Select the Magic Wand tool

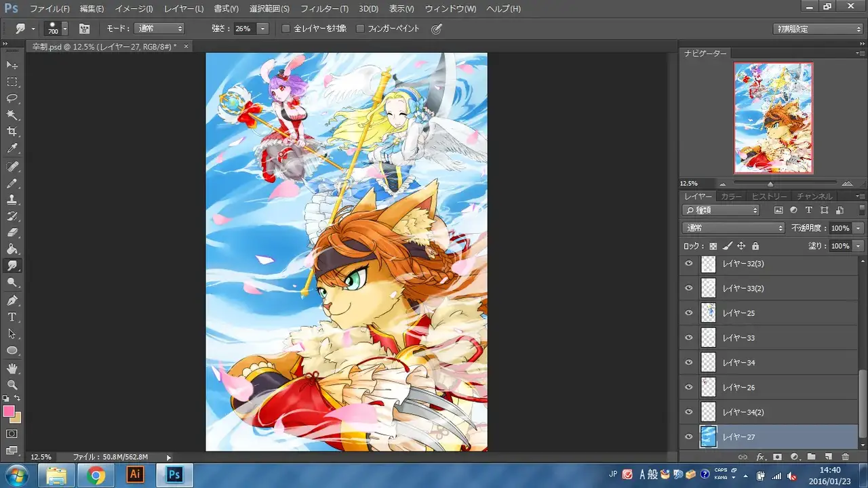pyautogui.click(x=12, y=115)
